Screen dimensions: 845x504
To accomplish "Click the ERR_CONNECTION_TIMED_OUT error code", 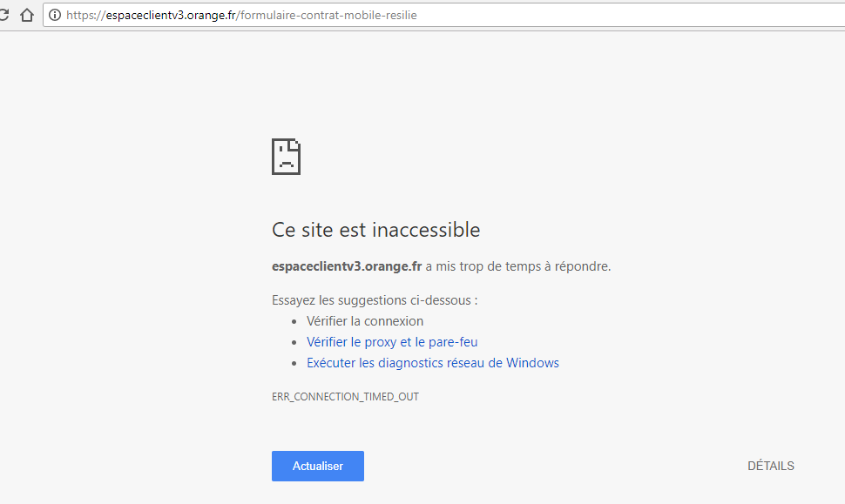I will [x=345, y=396].
